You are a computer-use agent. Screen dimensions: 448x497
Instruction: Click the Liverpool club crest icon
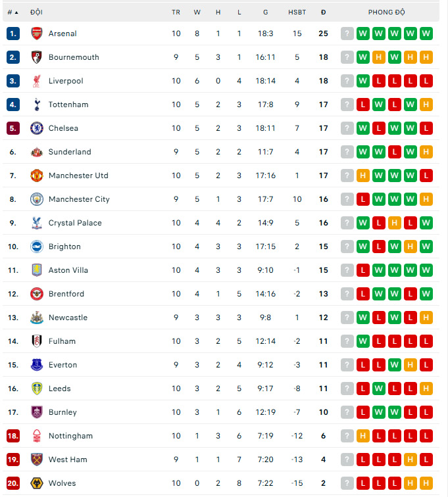point(37,81)
